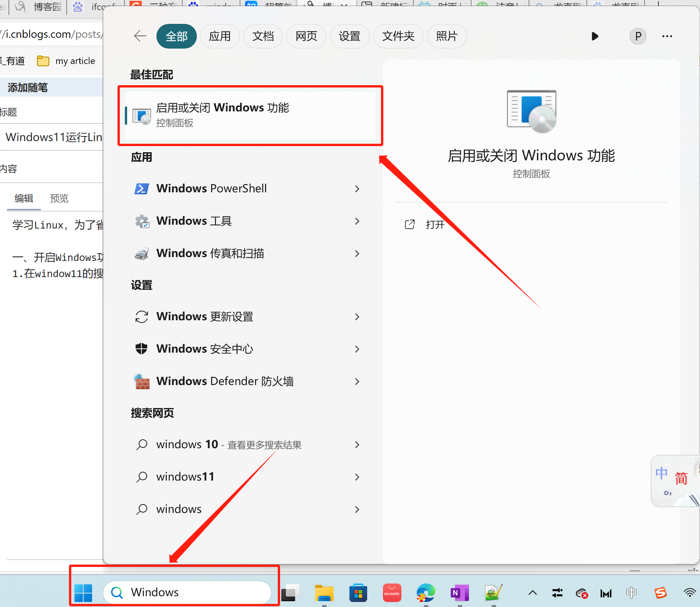
Task: Expand the windows11 suggestion chevron
Action: pos(357,477)
